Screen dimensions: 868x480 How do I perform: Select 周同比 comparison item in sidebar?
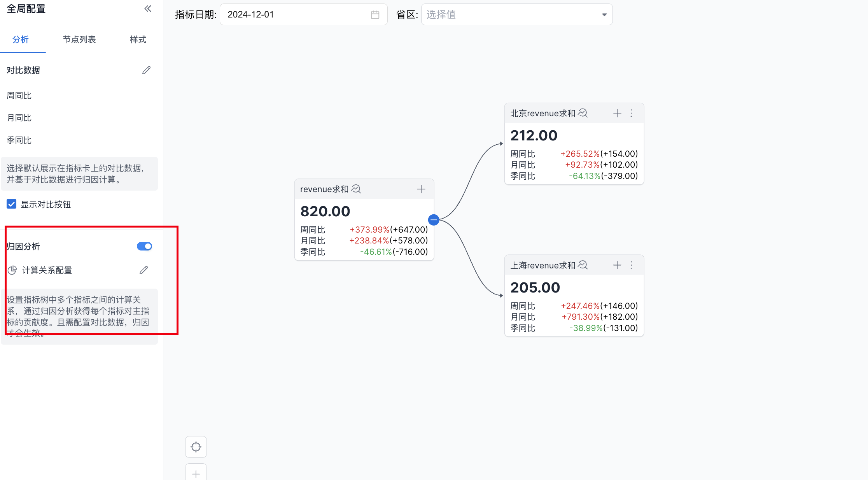pos(19,96)
